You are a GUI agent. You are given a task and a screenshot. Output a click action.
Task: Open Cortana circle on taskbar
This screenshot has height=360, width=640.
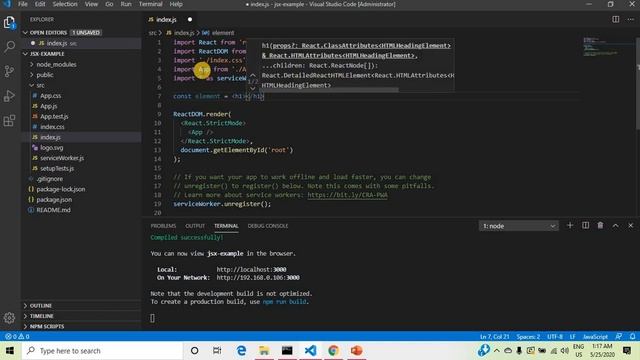click(194, 351)
